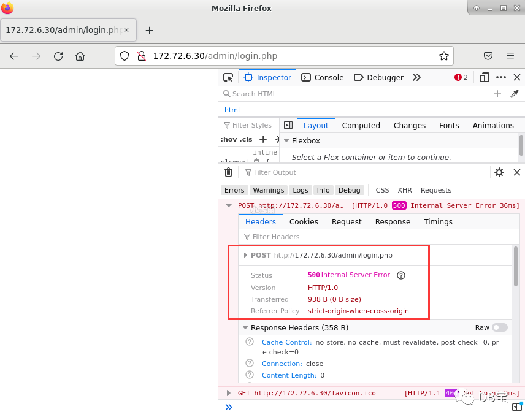Focus the Filter Output field
Screen dimensions: 525x420
tap(365, 172)
